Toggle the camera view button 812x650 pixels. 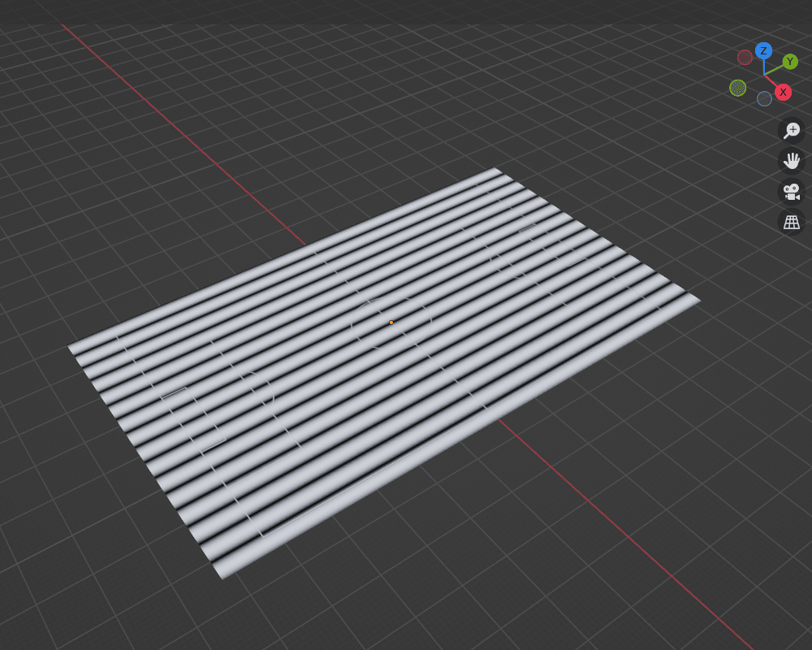pos(791,192)
